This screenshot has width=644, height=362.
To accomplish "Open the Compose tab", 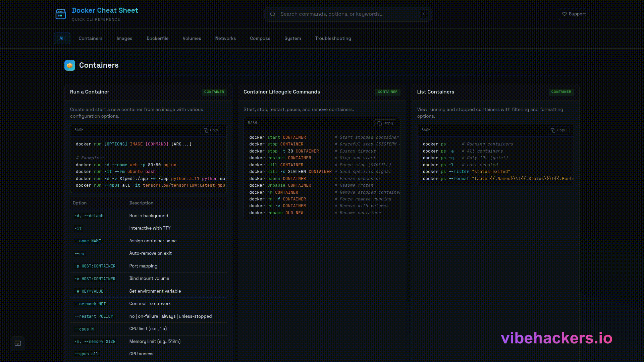I will point(260,39).
